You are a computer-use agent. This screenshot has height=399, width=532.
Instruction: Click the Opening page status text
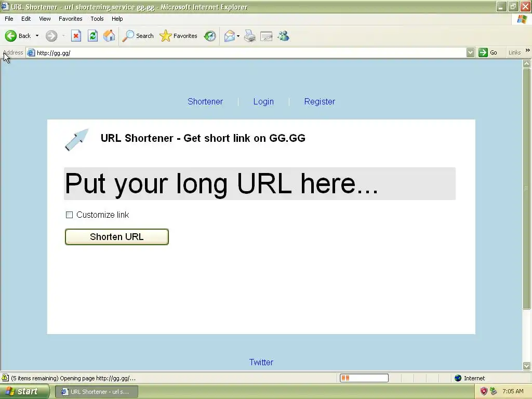73,378
